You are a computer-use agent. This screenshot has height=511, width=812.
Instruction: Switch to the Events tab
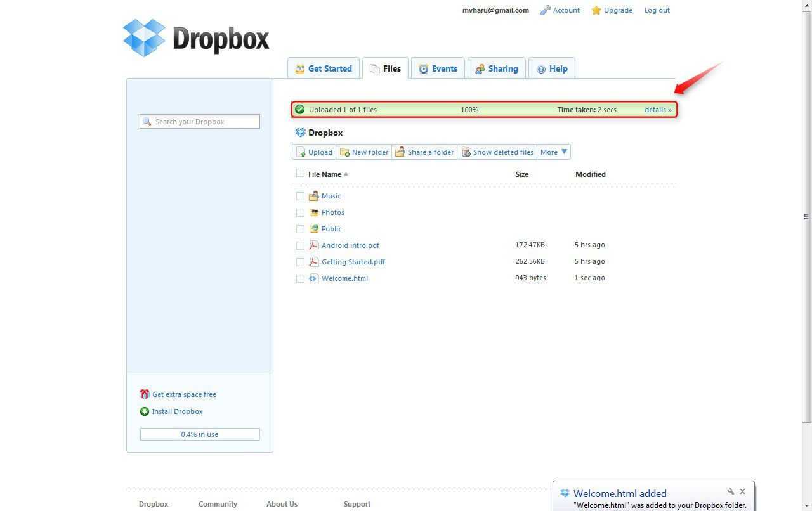(438, 68)
